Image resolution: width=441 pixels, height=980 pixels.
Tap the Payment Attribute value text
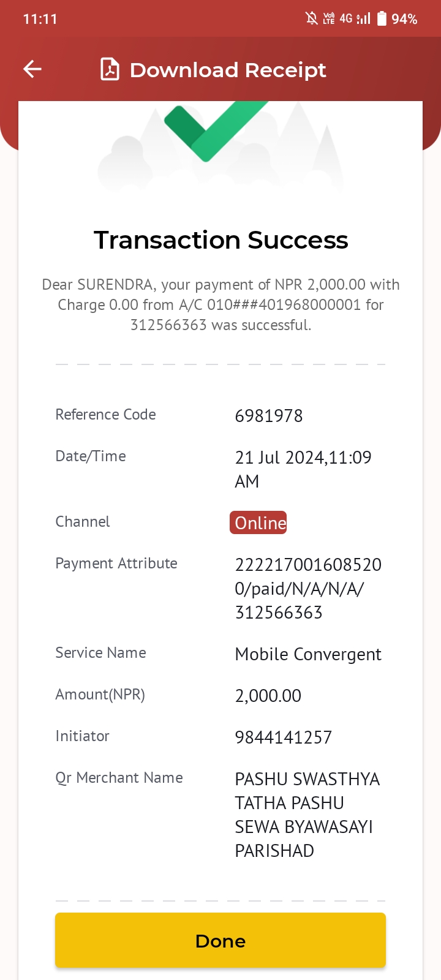click(x=308, y=589)
